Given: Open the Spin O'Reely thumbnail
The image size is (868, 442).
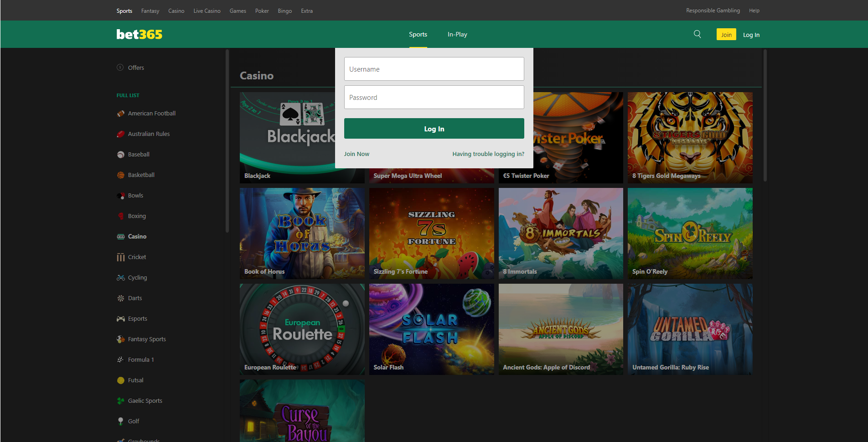Looking at the screenshot, I should [690, 234].
